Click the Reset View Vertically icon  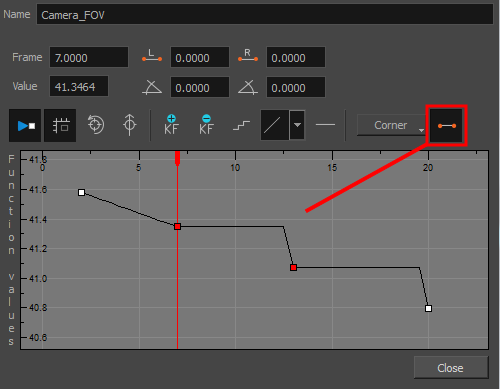click(x=130, y=125)
